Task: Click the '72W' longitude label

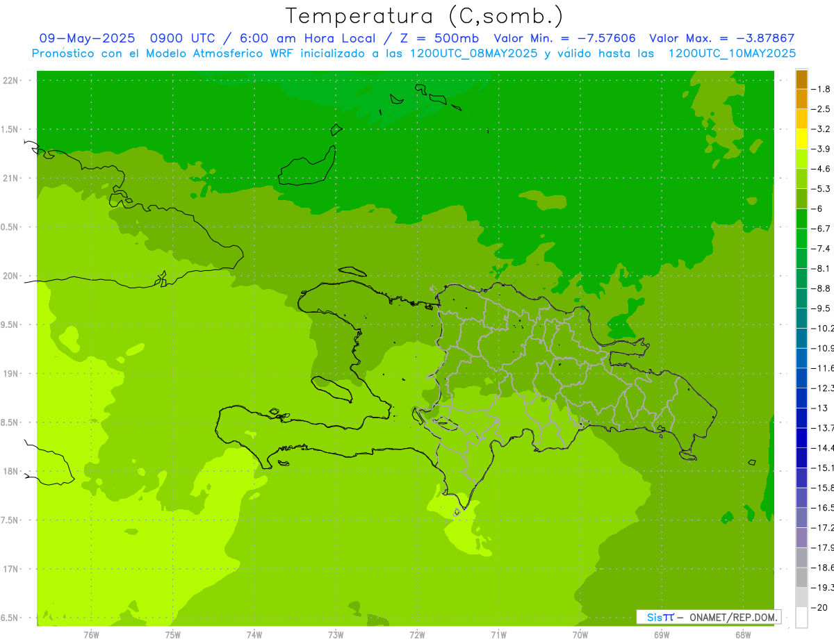Action: pyautogui.click(x=417, y=634)
